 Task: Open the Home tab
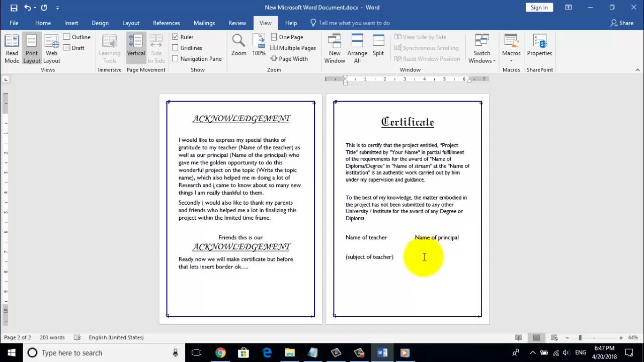tap(43, 23)
